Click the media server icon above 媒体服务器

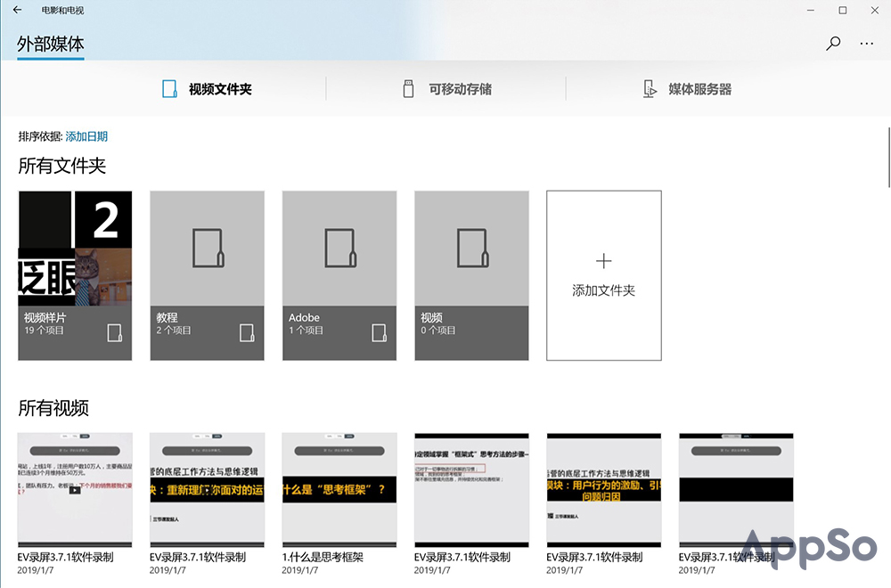click(648, 87)
